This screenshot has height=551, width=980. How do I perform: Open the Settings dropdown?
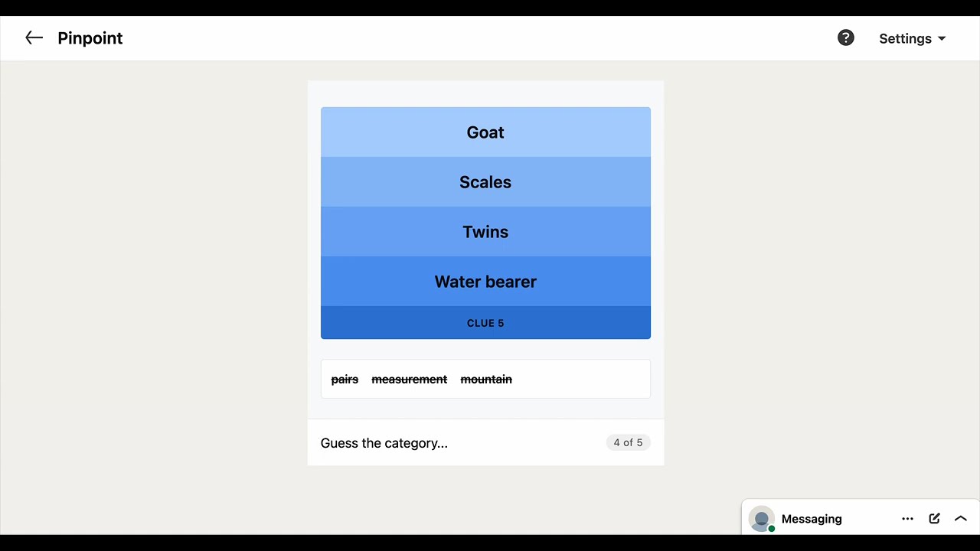[x=913, y=38]
